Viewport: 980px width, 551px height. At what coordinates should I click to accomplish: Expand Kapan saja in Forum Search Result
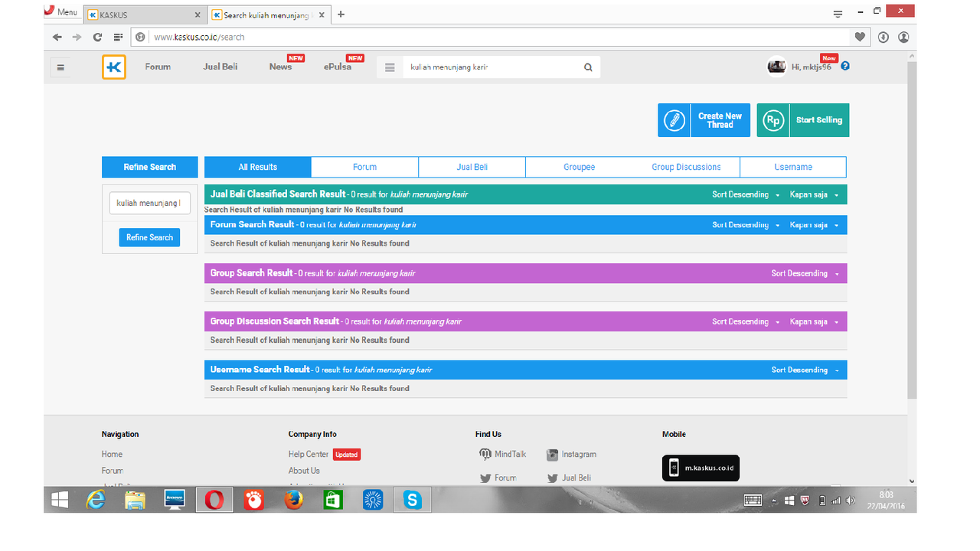pyautogui.click(x=814, y=225)
